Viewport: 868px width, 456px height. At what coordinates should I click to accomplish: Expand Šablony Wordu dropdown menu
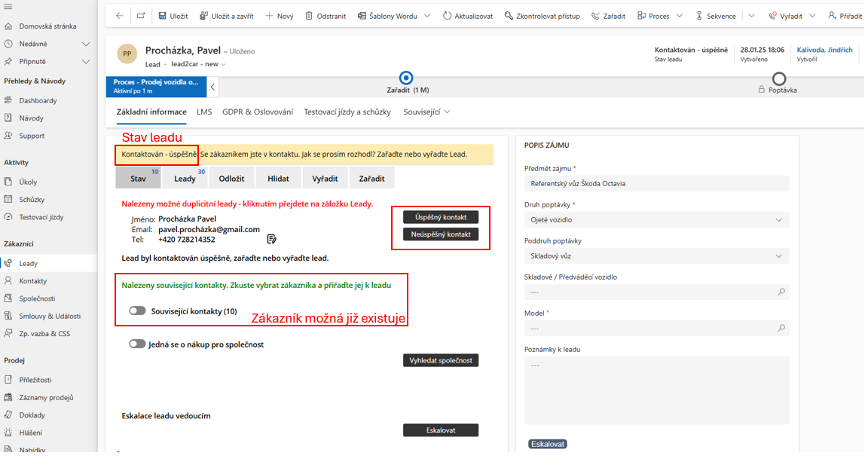[428, 16]
